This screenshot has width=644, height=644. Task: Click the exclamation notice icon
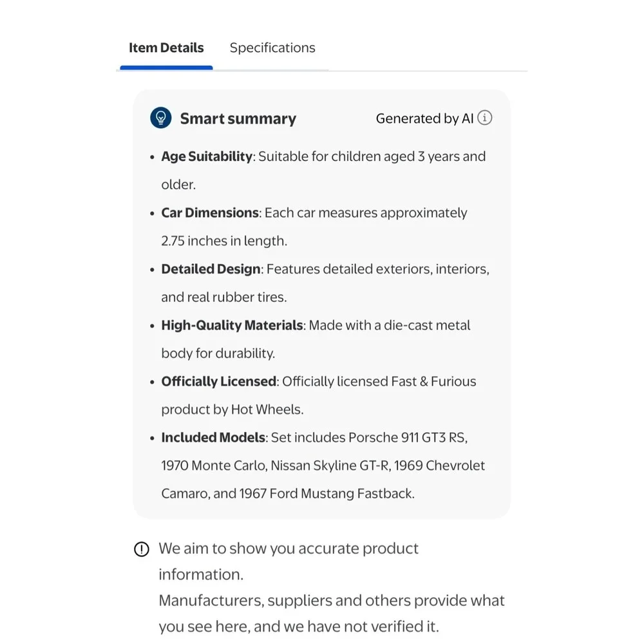tap(142, 549)
